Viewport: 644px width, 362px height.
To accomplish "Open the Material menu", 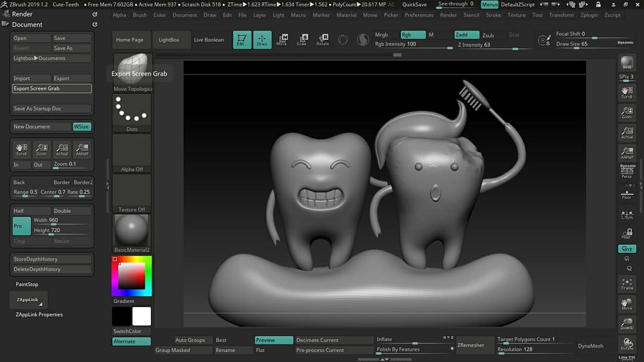I will tap(346, 15).
